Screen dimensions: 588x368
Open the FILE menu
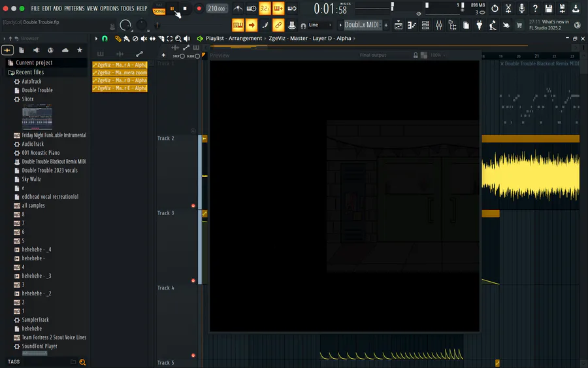(35, 8)
